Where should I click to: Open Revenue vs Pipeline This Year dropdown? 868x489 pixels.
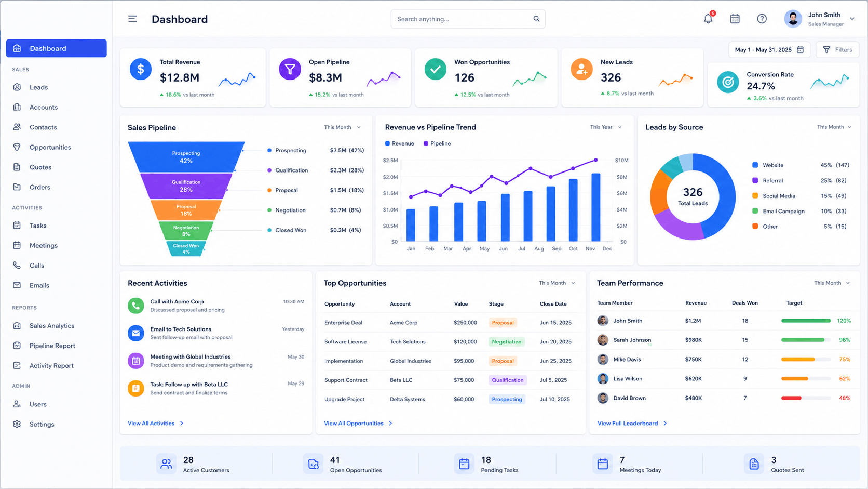tap(606, 127)
